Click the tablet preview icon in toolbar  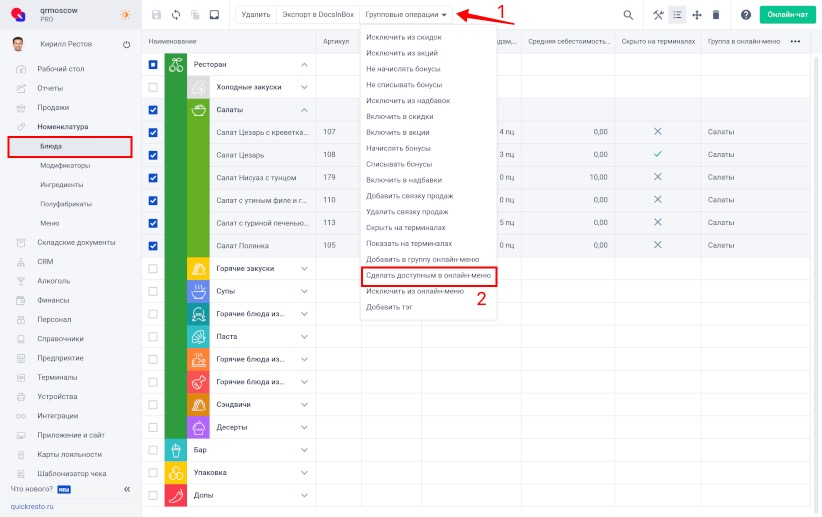pyautogui.click(x=214, y=15)
